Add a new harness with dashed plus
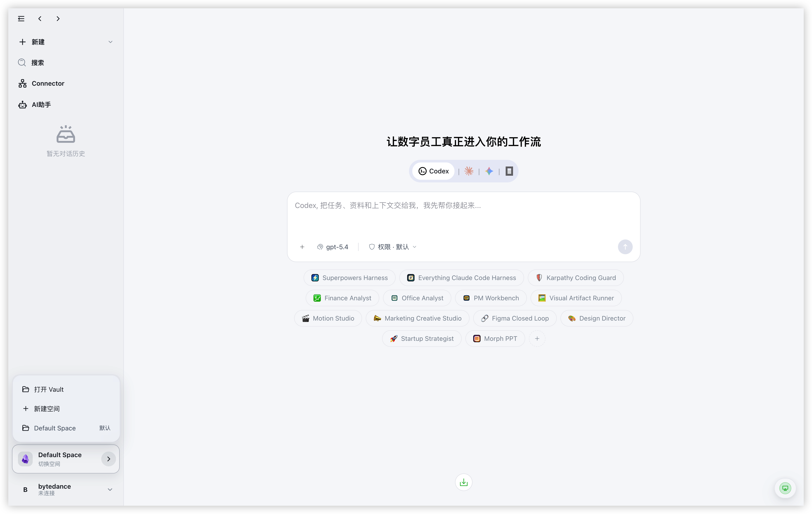The width and height of the screenshot is (812, 514). 537,339
